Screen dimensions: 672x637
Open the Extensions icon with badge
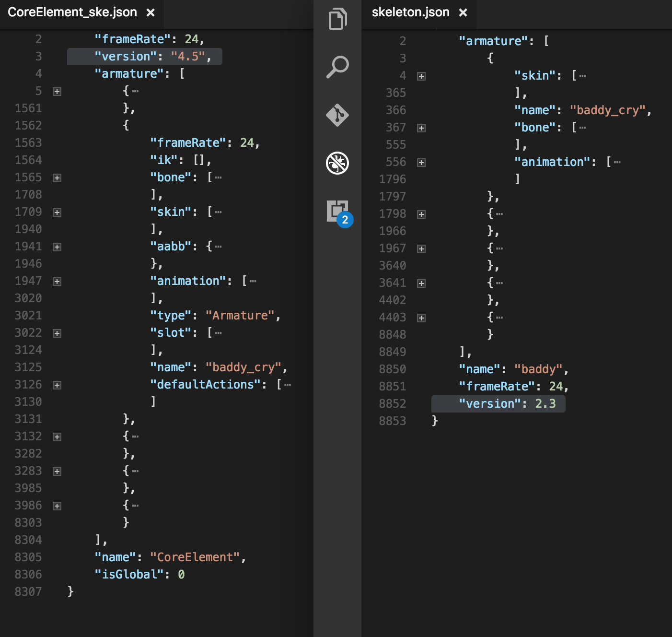click(338, 212)
